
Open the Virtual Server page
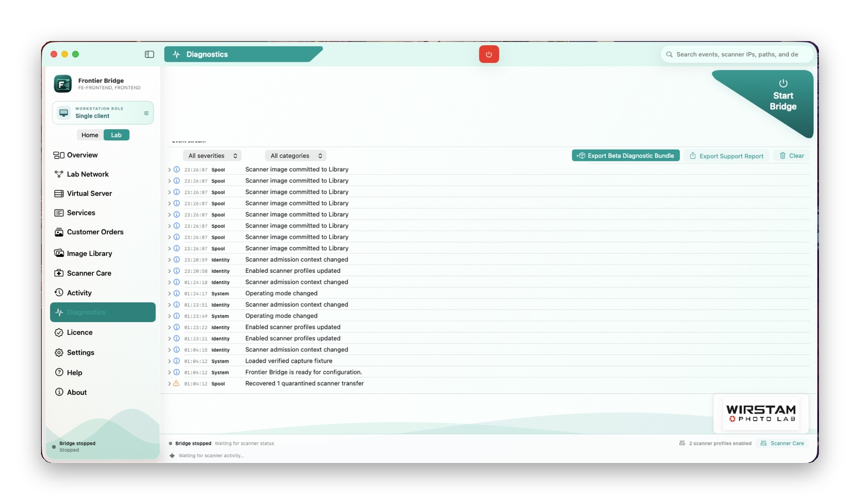click(103, 194)
